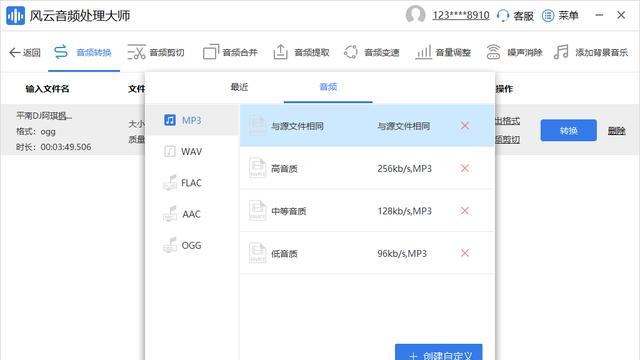Click the 高音质 file icon
640x360 pixels.
pyautogui.click(x=258, y=168)
